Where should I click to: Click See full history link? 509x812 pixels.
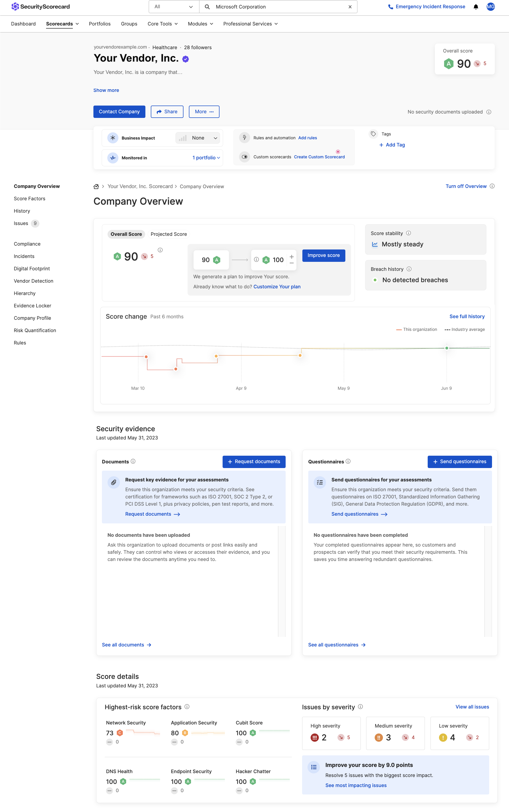click(x=467, y=316)
